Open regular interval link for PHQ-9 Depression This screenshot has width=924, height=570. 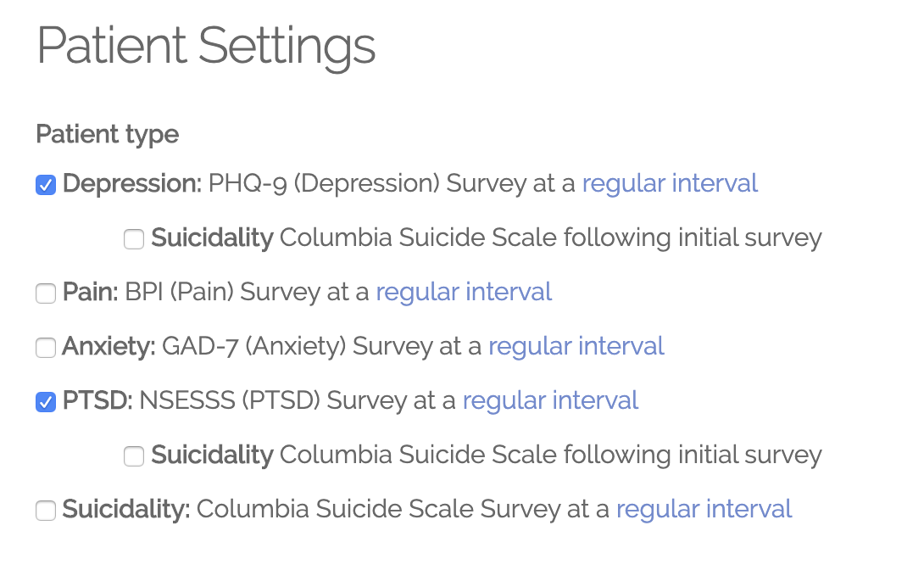click(x=670, y=184)
